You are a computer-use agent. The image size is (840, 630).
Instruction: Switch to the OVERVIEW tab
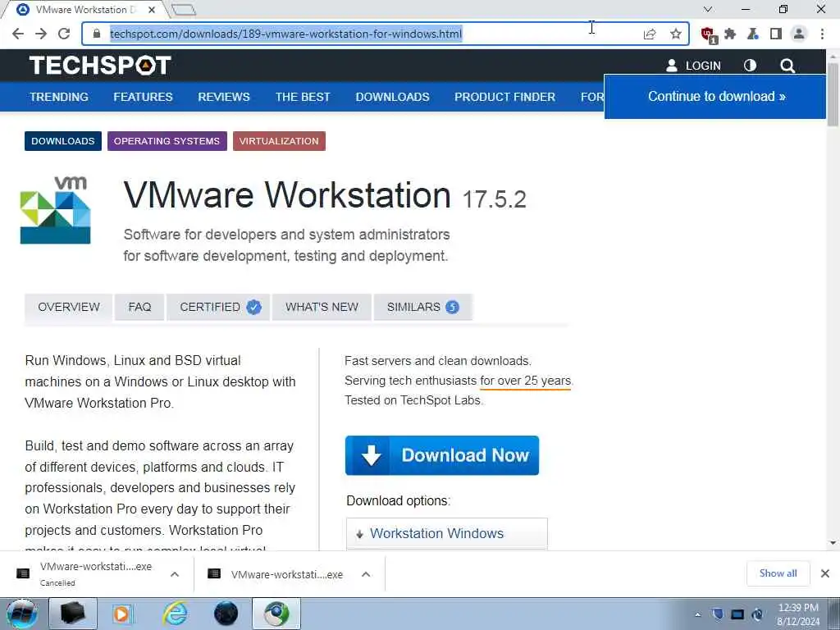69,307
